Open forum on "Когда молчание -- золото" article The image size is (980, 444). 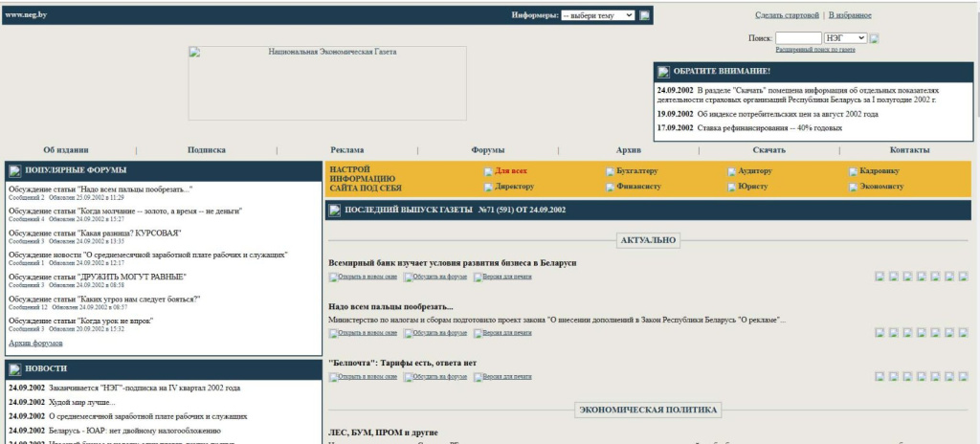[125, 211]
